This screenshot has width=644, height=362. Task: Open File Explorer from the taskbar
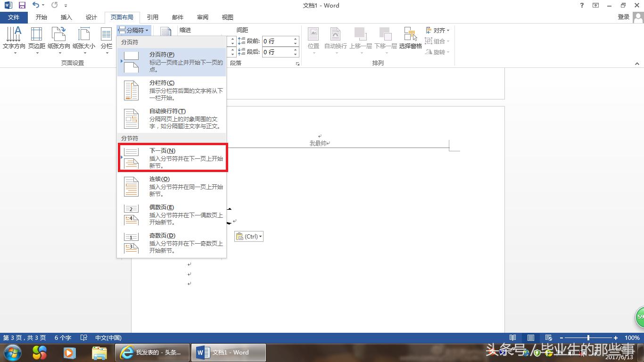[99, 352]
